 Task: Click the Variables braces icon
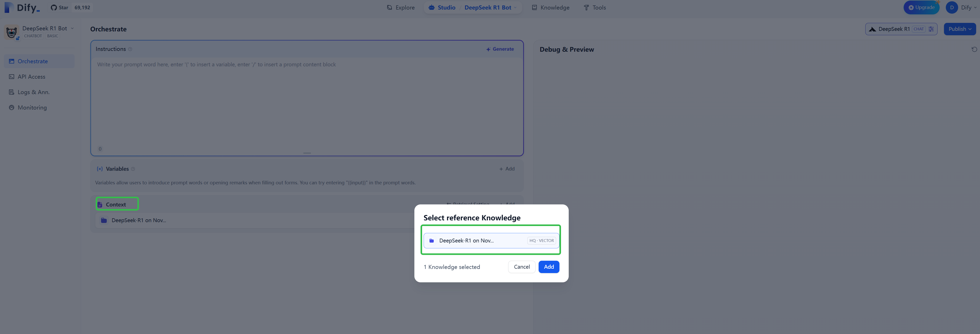[100, 169]
